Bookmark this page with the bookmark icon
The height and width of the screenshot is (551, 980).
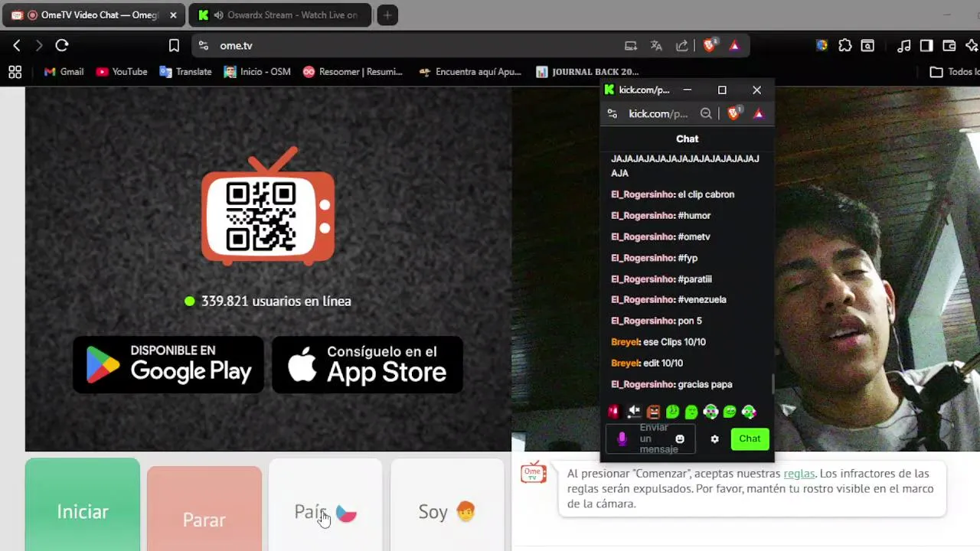point(174,46)
